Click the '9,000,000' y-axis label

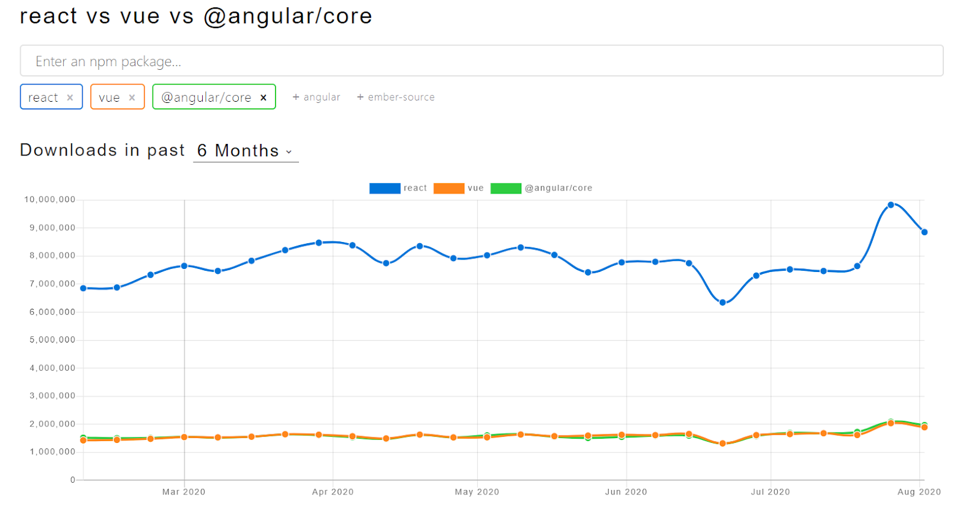[x=52, y=228]
